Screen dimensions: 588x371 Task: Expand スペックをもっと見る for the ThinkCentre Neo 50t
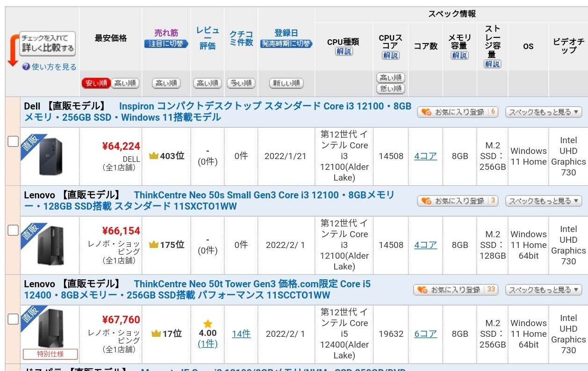(544, 290)
